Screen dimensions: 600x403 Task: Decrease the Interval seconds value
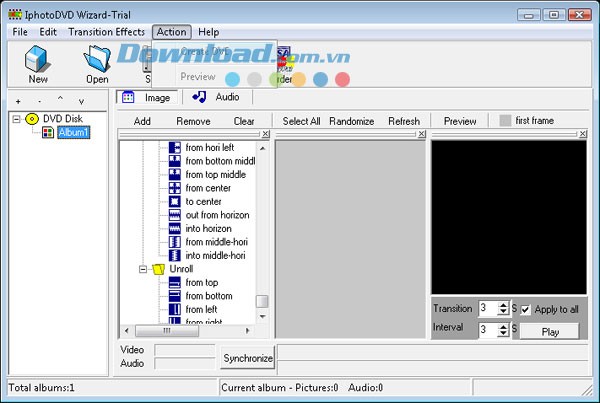point(503,333)
